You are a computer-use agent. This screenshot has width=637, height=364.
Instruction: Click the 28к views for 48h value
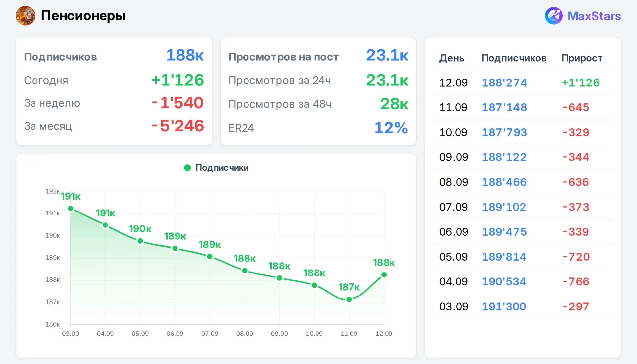(394, 104)
